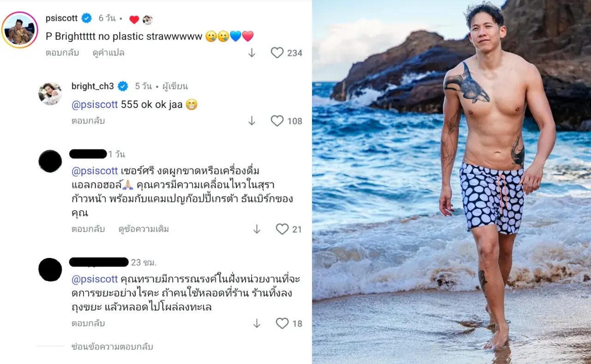Open the psiscott username link
Screen dimensions: 591x364
pyautogui.click(x=62, y=18)
